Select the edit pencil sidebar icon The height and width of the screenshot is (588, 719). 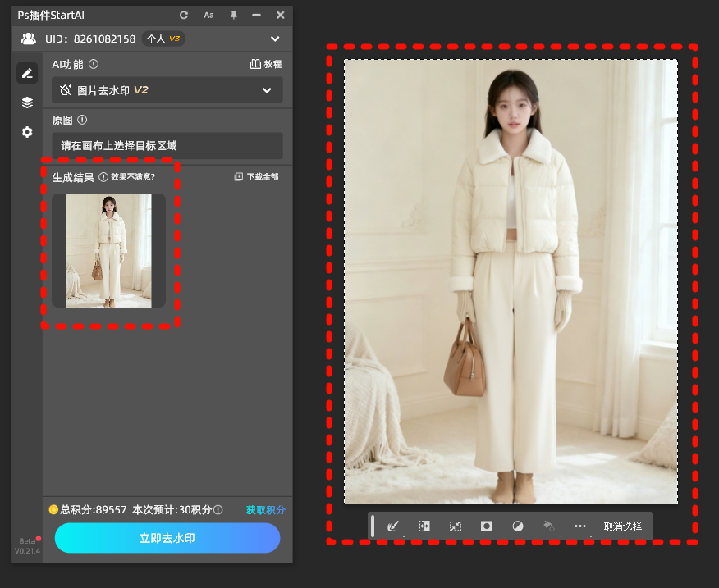pos(27,73)
